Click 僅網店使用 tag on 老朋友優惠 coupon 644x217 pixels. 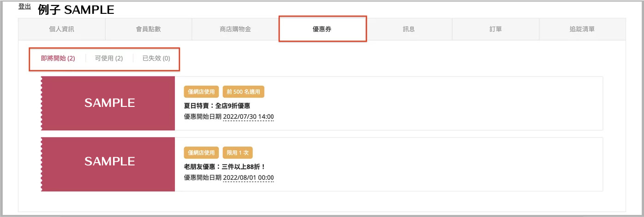click(x=201, y=152)
